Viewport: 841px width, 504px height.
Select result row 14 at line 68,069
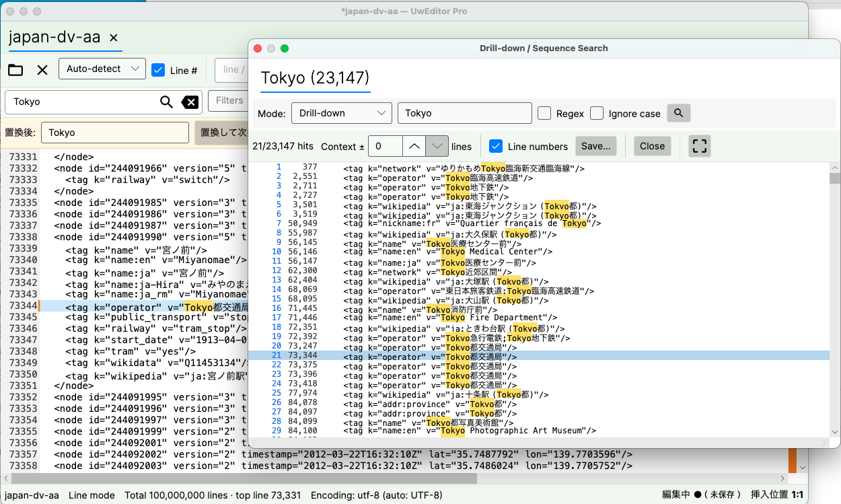[539, 289]
